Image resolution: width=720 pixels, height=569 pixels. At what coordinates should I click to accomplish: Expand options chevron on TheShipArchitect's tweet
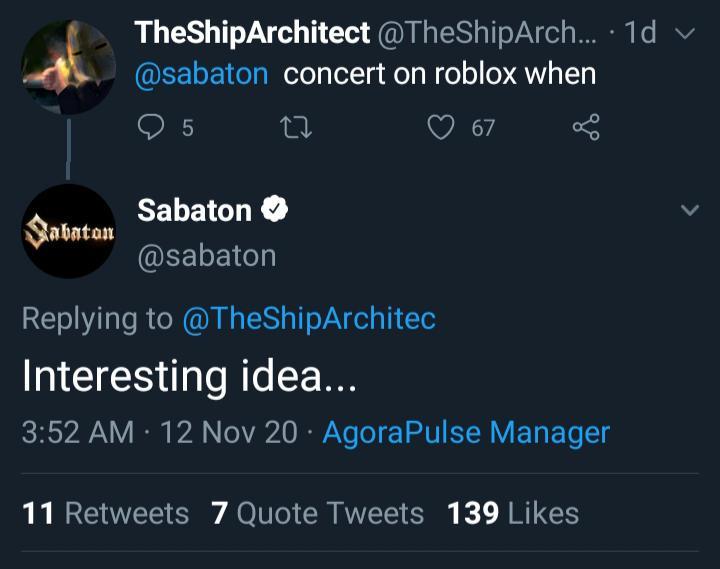pyautogui.click(x=685, y=34)
